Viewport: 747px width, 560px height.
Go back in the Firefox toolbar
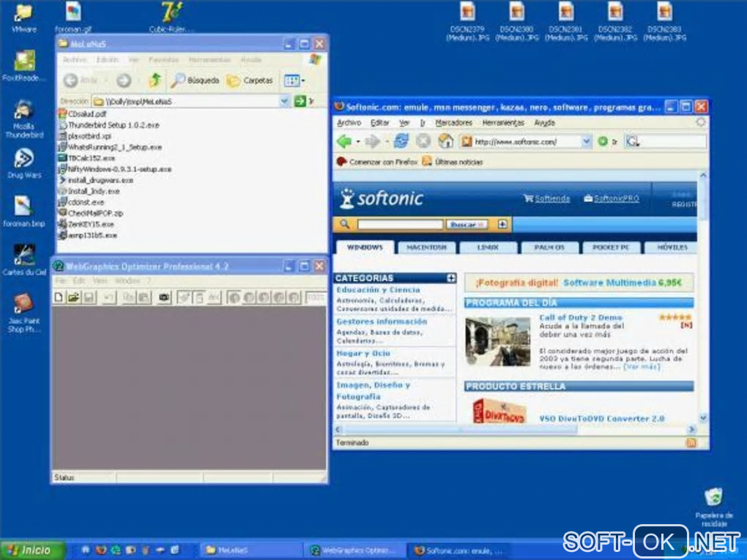click(344, 141)
